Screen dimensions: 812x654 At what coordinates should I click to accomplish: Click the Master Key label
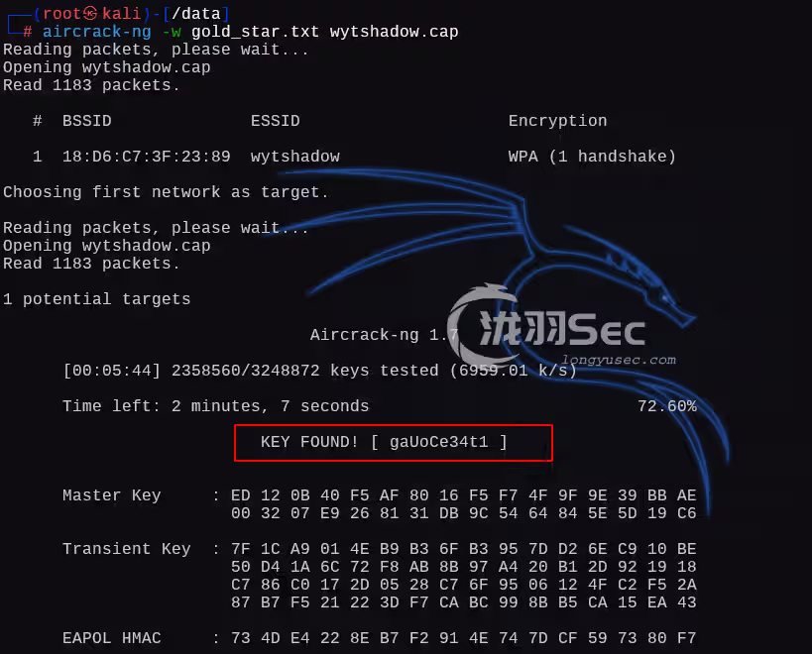pos(112,495)
